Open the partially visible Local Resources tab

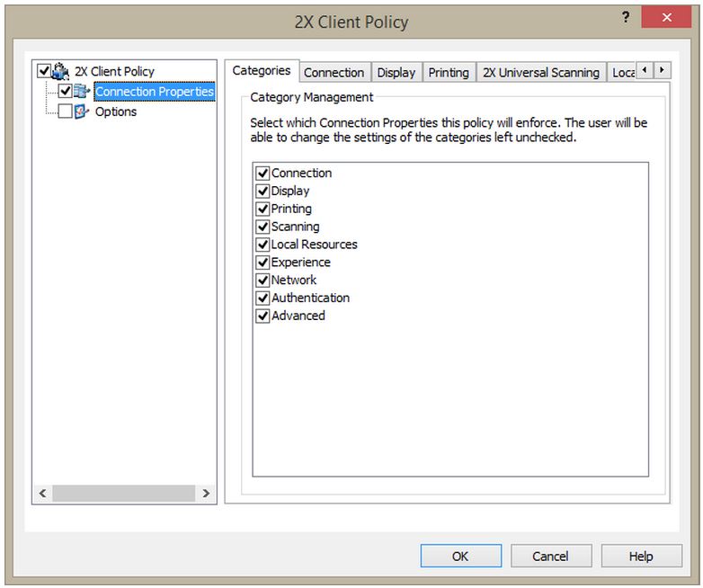coord(622,72)
